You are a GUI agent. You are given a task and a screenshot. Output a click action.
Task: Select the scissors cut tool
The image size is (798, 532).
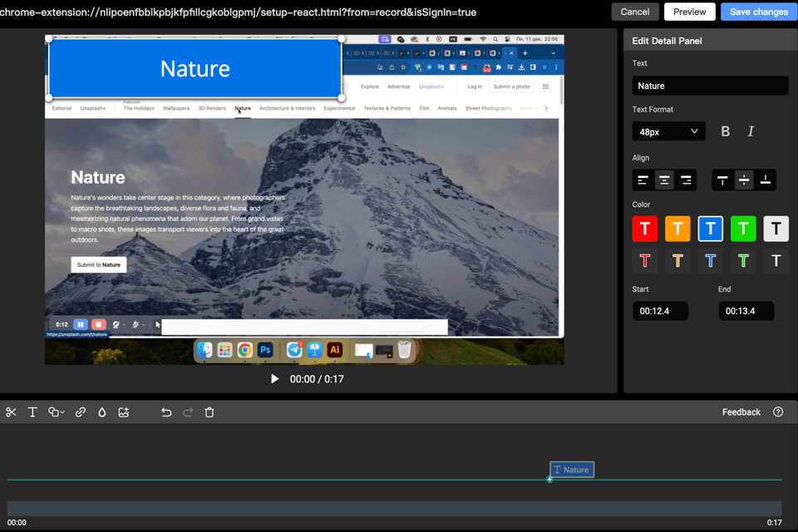tap(11, 412)
